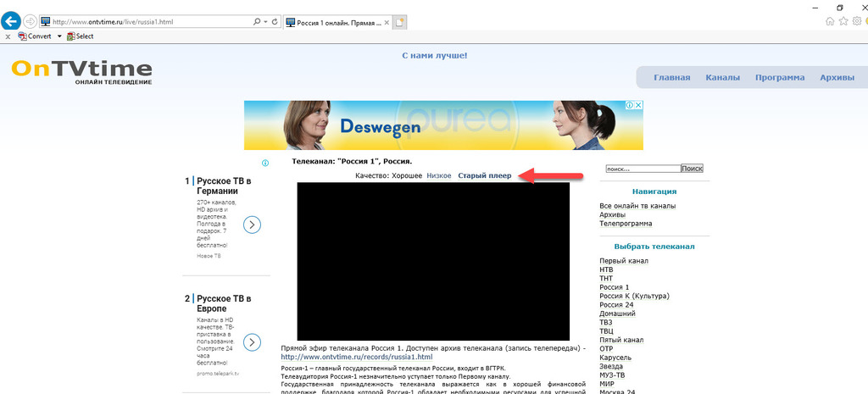Click the site search input field
Viewport: 868px width, 394px height.
(643, 169)
